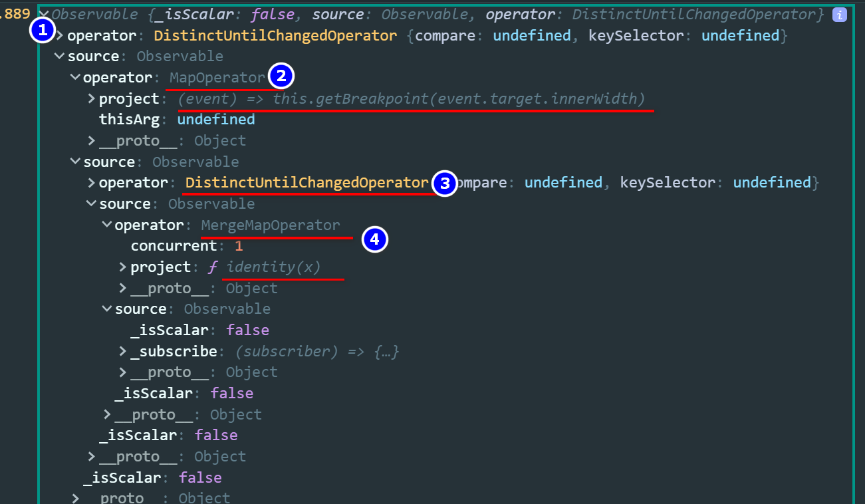This screenshot has height=504, width=865.
Task: Expand the project getBreakpoint function entry
Action: (x=91, y=99)
